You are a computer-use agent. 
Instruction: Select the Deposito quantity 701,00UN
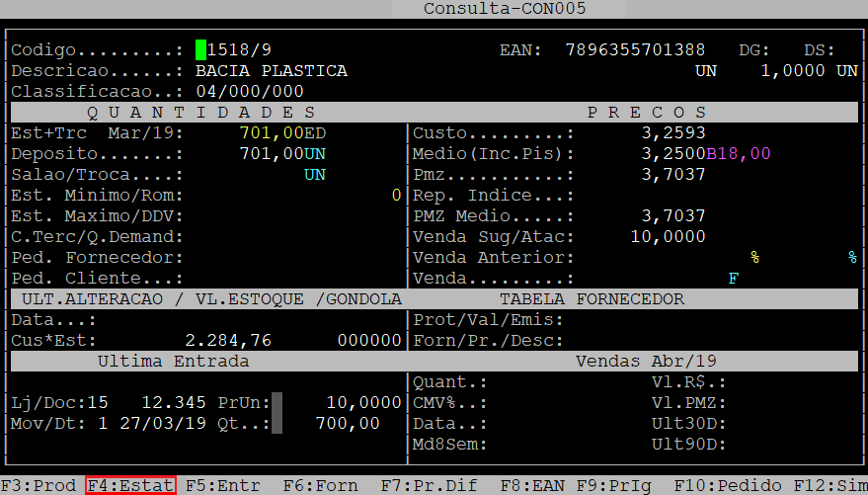pos(281,154)
